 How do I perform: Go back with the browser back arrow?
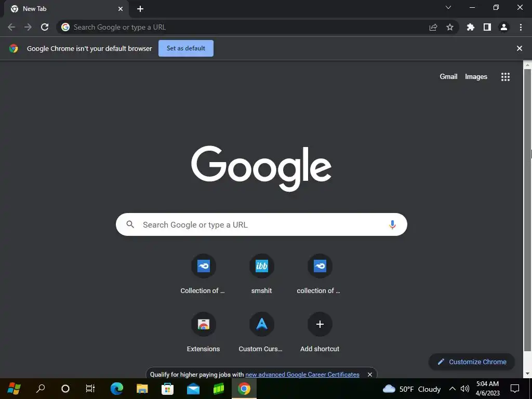(11, 27)
